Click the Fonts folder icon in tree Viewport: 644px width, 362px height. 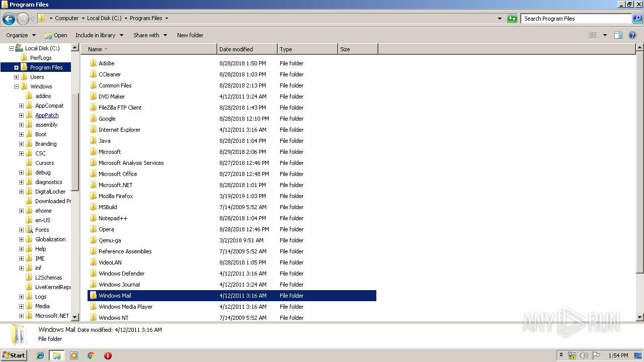click(x=29, y=230)
